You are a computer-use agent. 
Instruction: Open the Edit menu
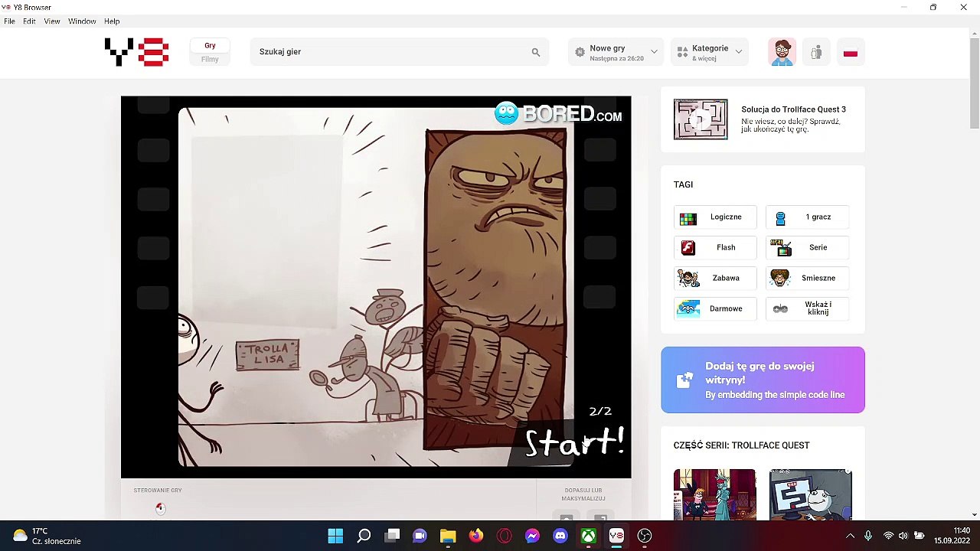point(29,21)
